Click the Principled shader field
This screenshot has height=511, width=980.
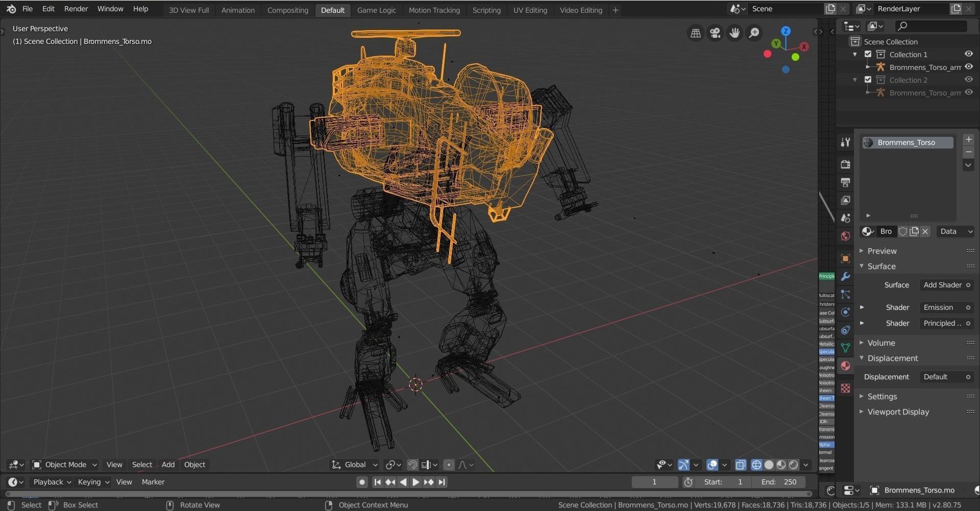946,323
